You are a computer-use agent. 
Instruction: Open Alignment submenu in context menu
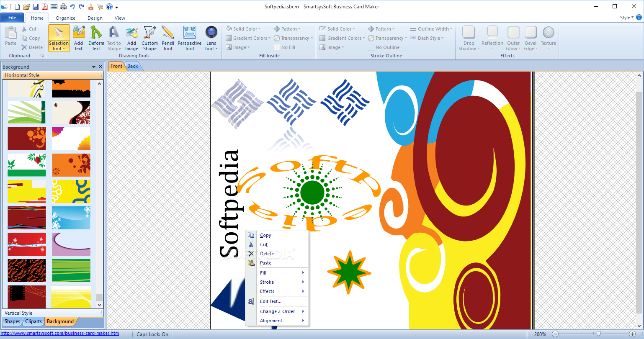click(x=277, y=321)
